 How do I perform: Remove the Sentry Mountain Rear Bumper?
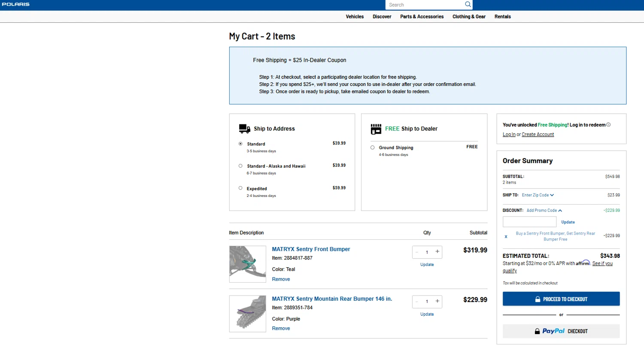coord(281,329)
